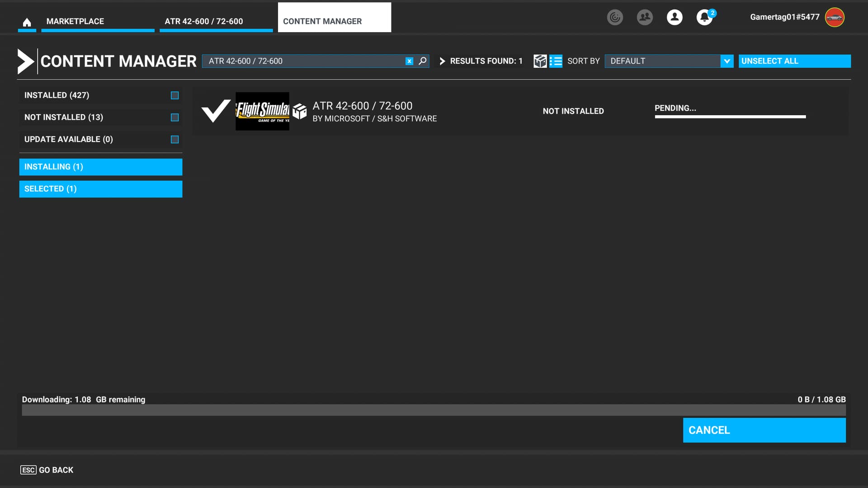Open the notifications bell icon
Viewport: 868px width, 488px height.
(x=704, y=18)
